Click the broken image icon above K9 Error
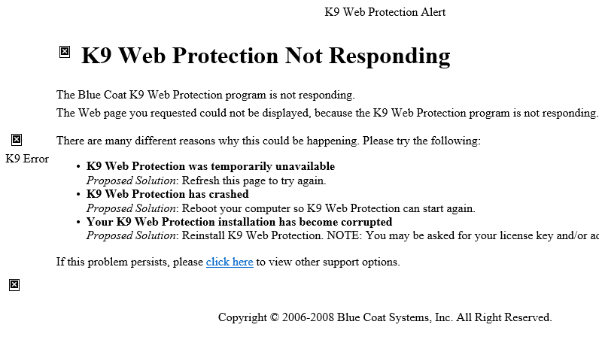 [17, 139]
